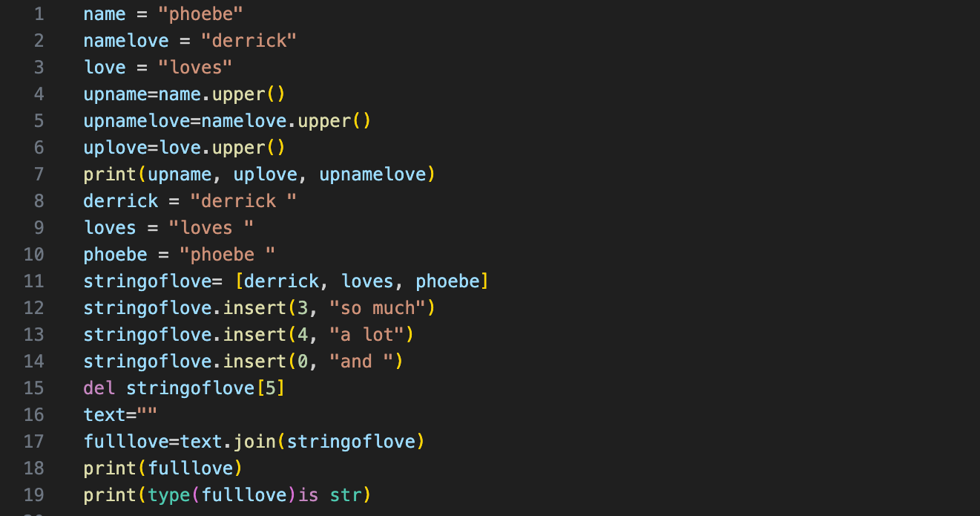Image resolution: width=980 pixels, height=516 pixels.
Task: Click line number 15 in the gutter
Action: (34, 388)
